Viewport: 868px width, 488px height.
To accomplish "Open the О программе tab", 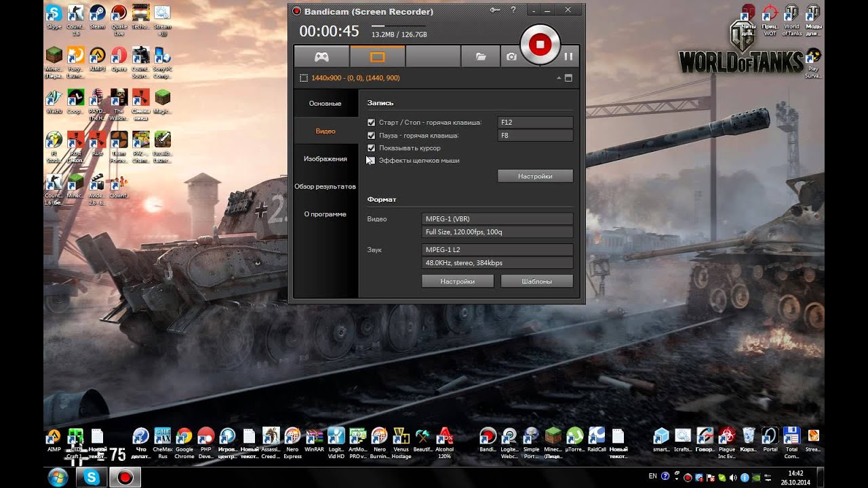I will pyautogui.click(x=325, y=214).
